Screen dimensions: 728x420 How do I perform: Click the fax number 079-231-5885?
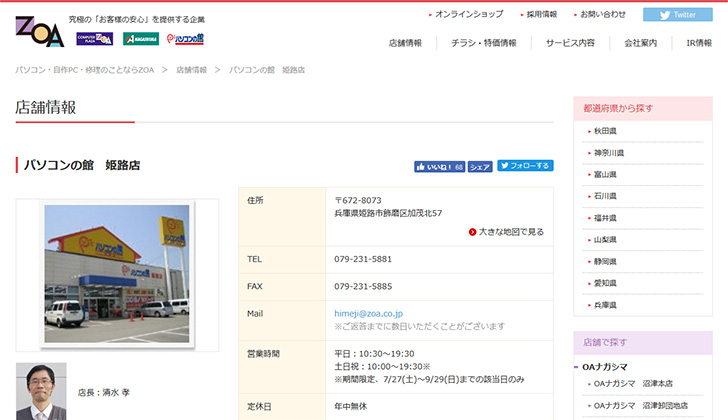pyautogui.click(x=363, y=287)
